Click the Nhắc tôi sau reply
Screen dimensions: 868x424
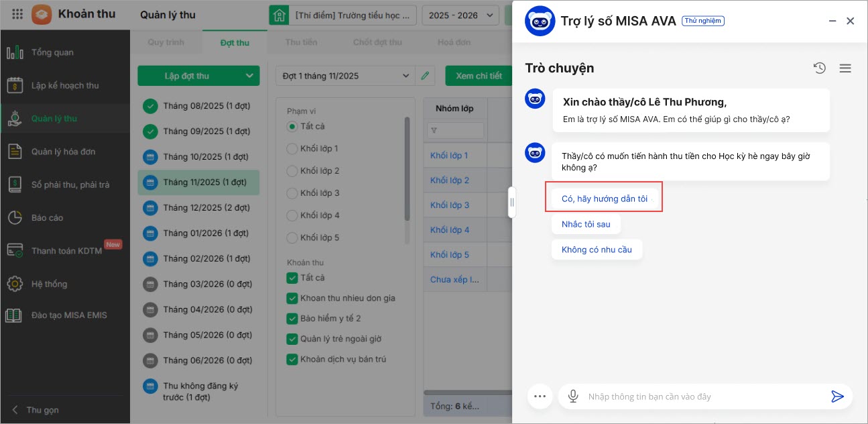586,224
